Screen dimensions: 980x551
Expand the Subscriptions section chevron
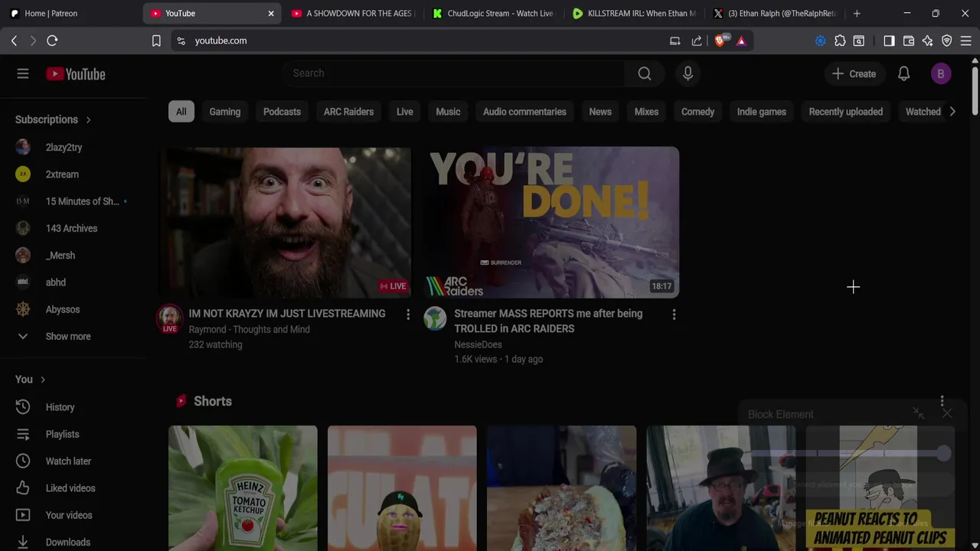click(x=88, y=119)
